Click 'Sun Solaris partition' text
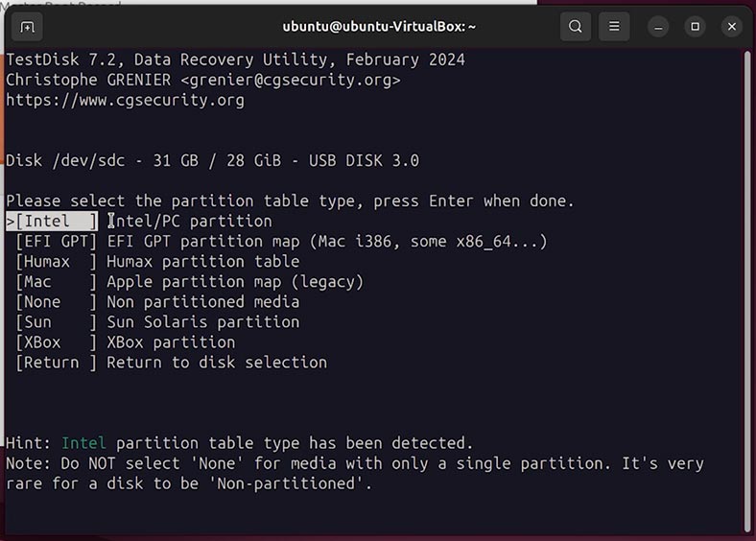756x541 pixels. click(x=203, y=322)
